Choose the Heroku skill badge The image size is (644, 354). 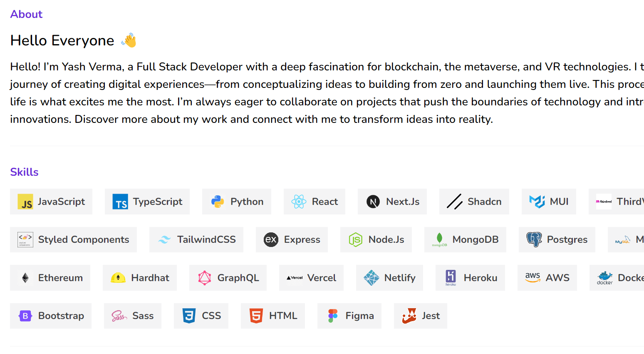point(470,278)
